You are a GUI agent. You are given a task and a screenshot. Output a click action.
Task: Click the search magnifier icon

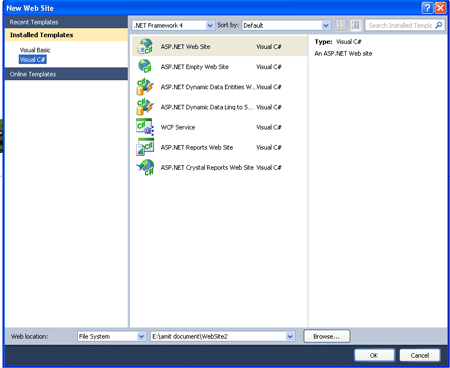point(439,25)
